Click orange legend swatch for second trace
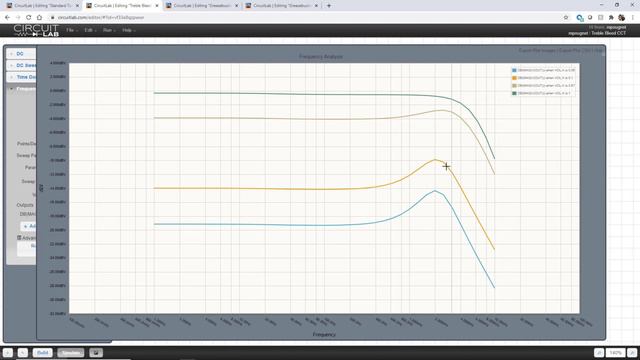Viewport: 640px width, 360px height. (x=514, y=78)
